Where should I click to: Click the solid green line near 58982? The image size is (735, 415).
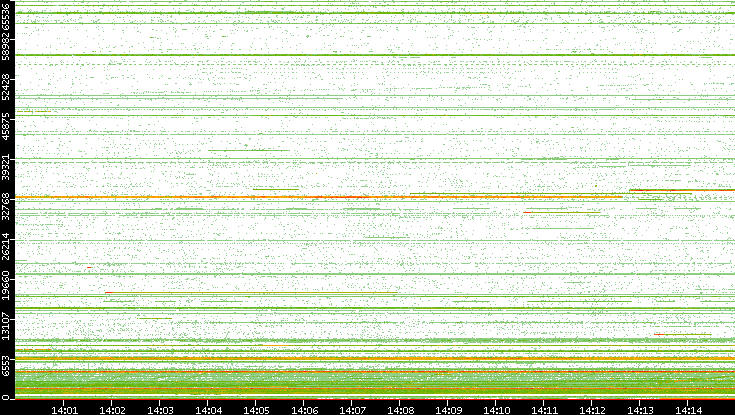(x=300, y=54)
